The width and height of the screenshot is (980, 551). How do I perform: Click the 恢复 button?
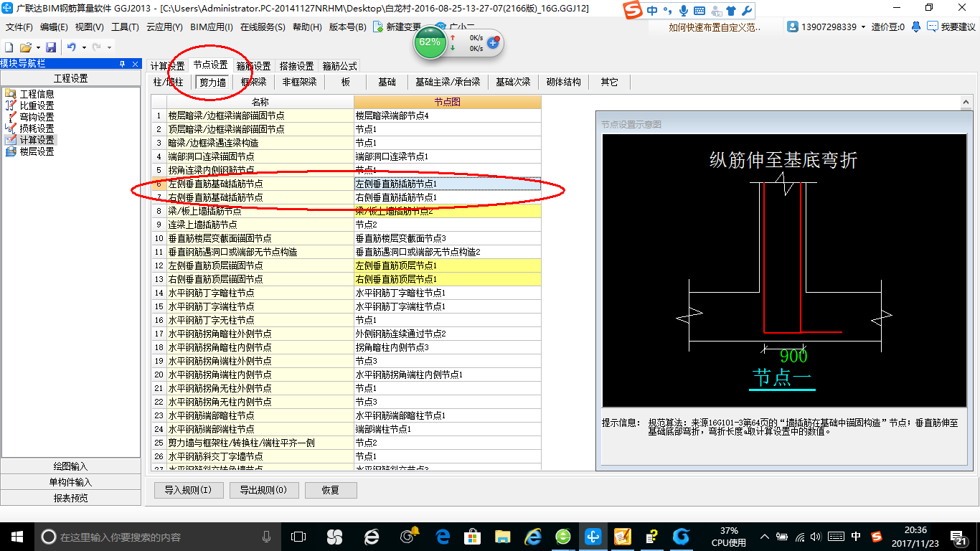coord(331,490)
